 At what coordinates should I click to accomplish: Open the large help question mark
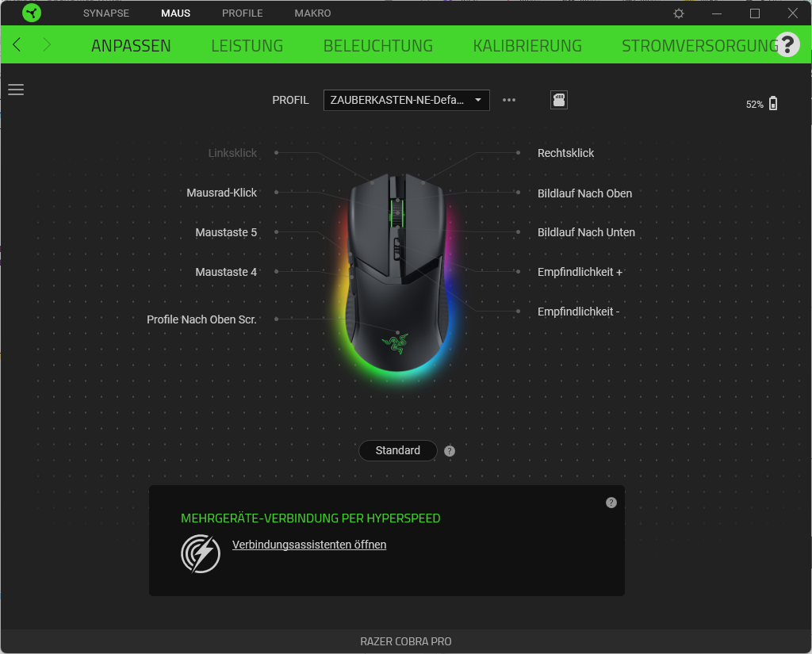787,45
